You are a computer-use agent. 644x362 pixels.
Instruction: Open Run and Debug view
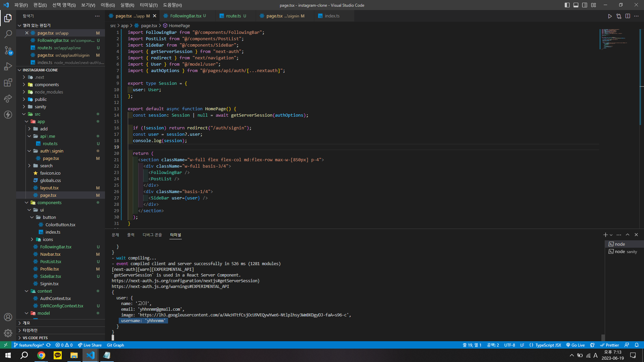[8, 66]
